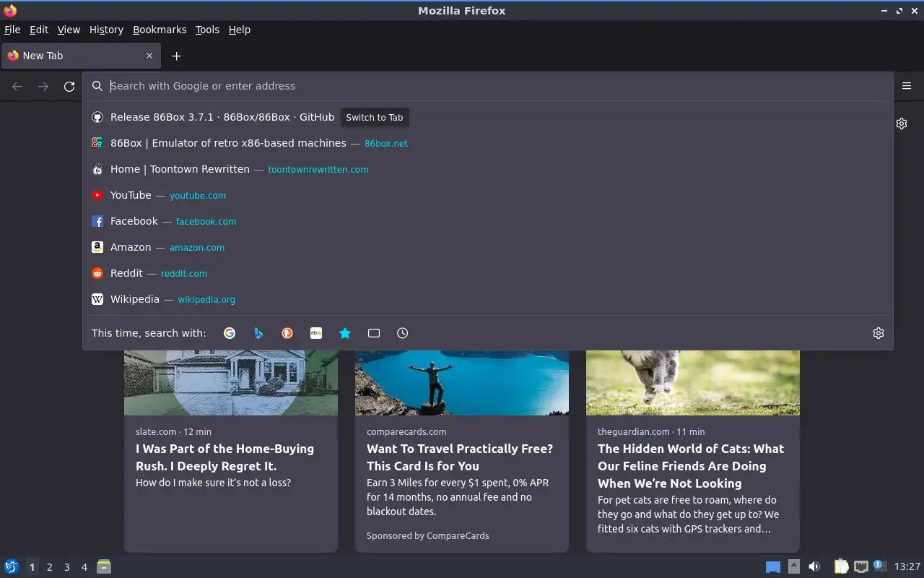Open the History menu
Viewport: 924px width, 578px height.
[x=106, y=30]
